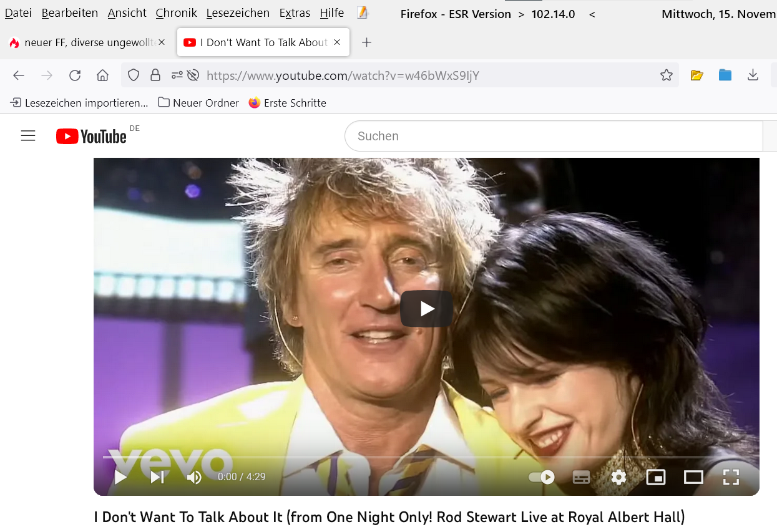Go back one page
Image resolution: width=777 pixels, height=532 pixels.
click(x=19, y=75)
